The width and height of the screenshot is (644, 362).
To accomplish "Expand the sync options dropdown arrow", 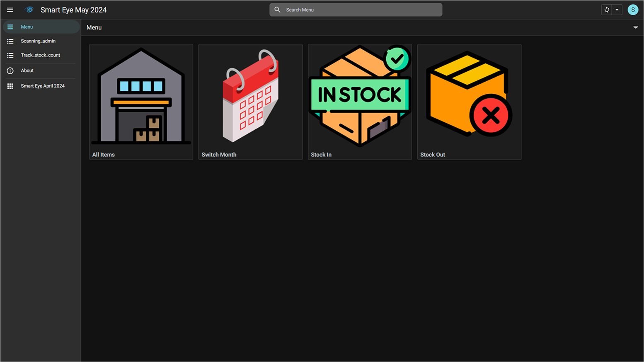I will pyautogui.click(x=617, y=10).
